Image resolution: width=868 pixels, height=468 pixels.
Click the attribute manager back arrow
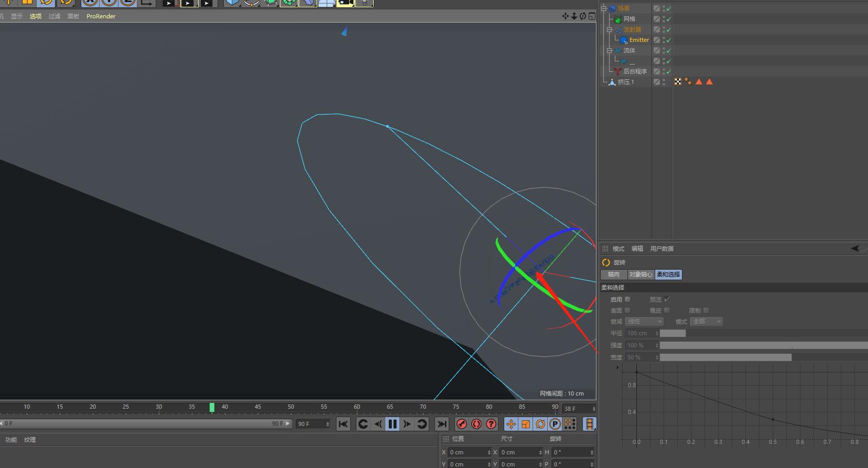coord(855,248)
